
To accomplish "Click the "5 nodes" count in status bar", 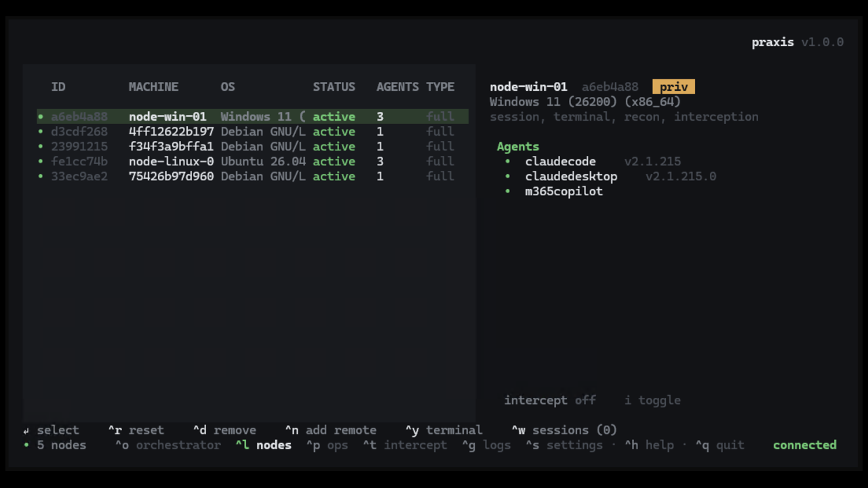I will click(62, 445).
